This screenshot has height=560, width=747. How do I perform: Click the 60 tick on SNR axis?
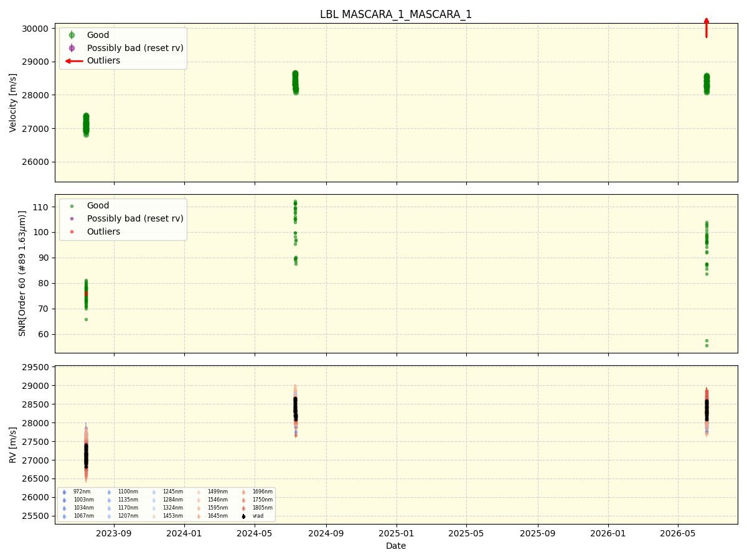coord(44,334)
